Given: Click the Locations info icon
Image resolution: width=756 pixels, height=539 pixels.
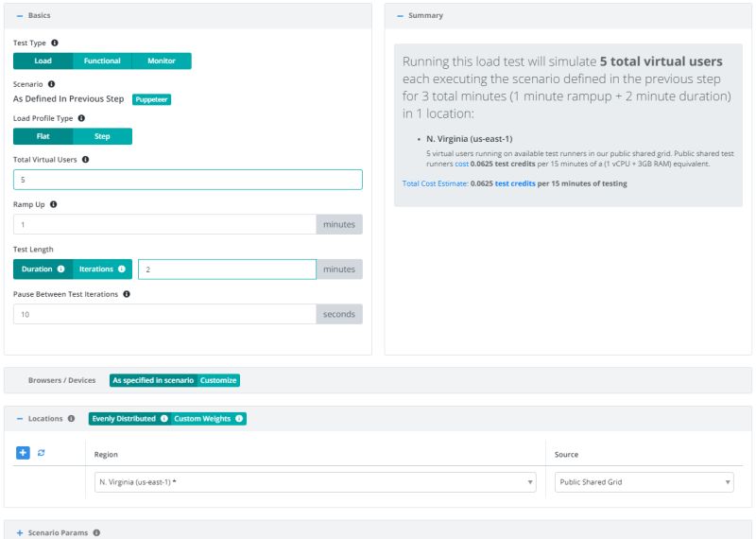Looking at the screenshot, I should [72, 419].
